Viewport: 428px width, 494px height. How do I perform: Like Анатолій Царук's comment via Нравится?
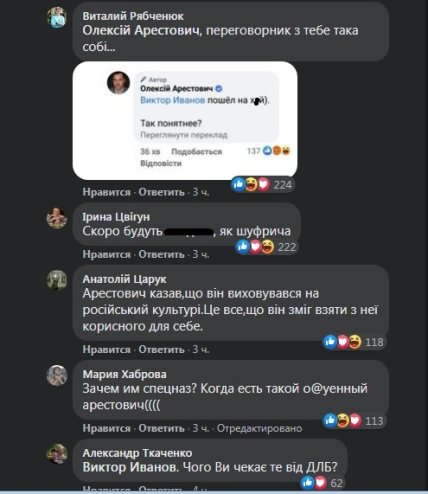pyautogui.click(x=106, y=349)
